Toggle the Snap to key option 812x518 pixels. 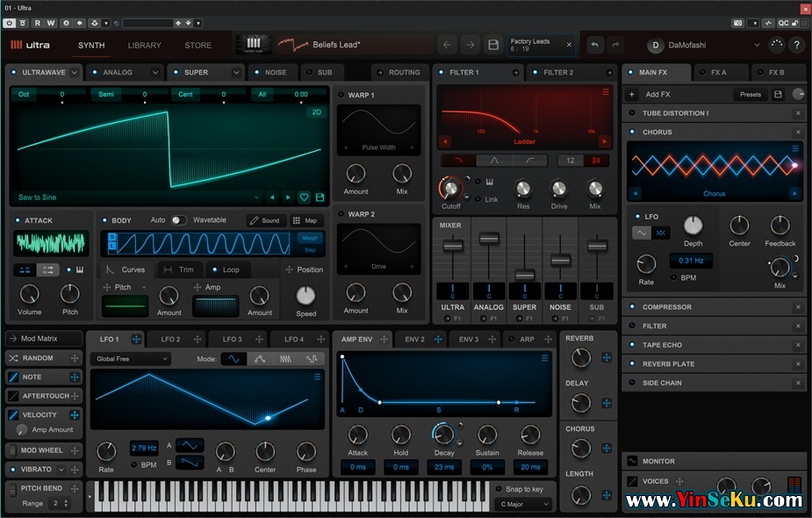coord(499,489)
